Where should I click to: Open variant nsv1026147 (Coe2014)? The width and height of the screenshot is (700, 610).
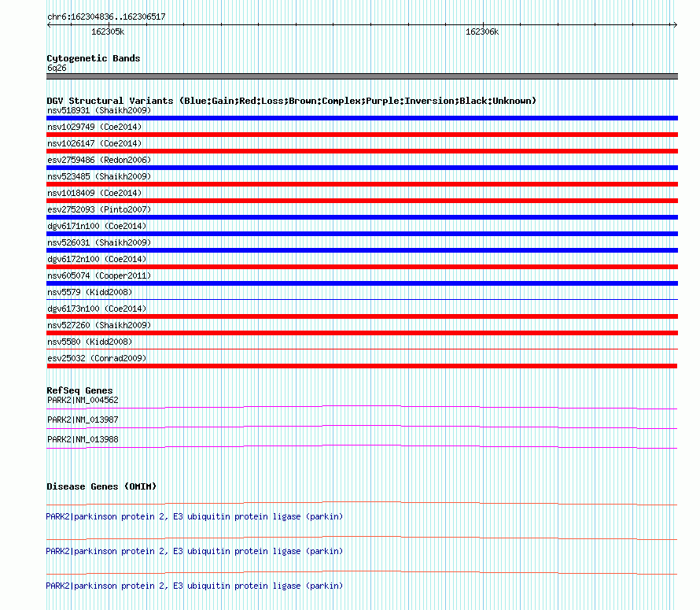94,143
